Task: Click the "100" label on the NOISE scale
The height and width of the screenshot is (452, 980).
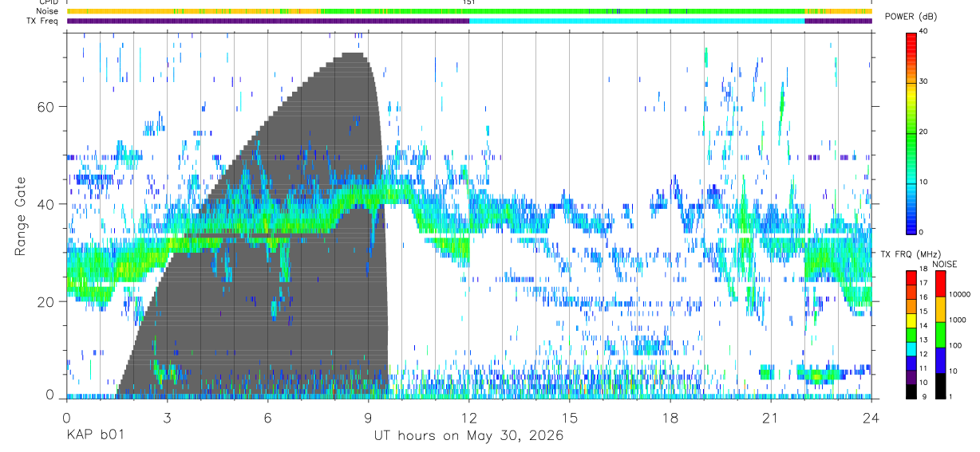Action: pyautogui.click(x=955, y=345)
